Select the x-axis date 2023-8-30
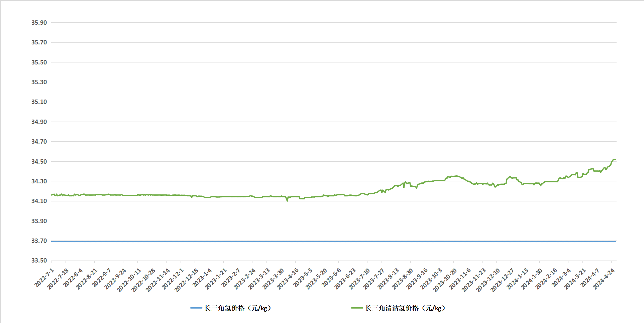The image size is (644, 323). (x=403, y=279)
